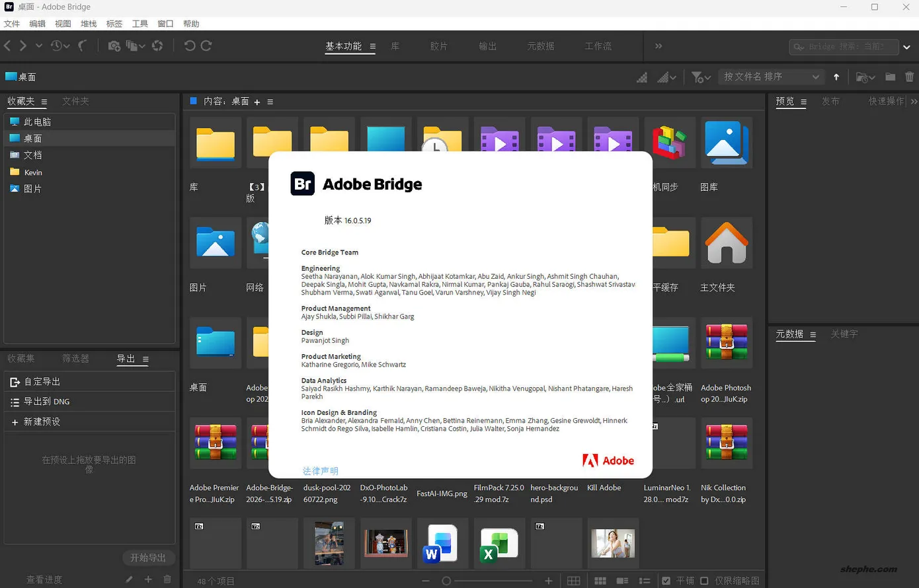The height and width of the screenshot is (588, 919).
Task: Uncheck 平铺 checkbox
Action: (x=666, y=581)
